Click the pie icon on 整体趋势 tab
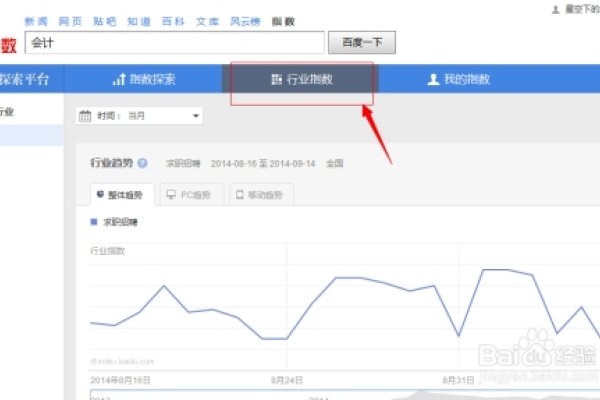Viewport: 600px width, 400px height. [x=100, y=194]
